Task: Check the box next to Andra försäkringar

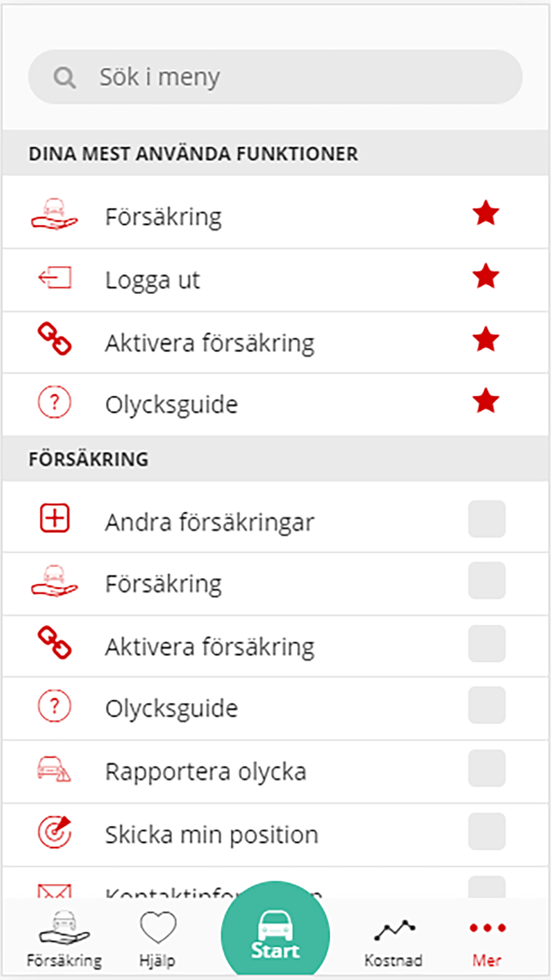Action: click(x=487, y=519)
